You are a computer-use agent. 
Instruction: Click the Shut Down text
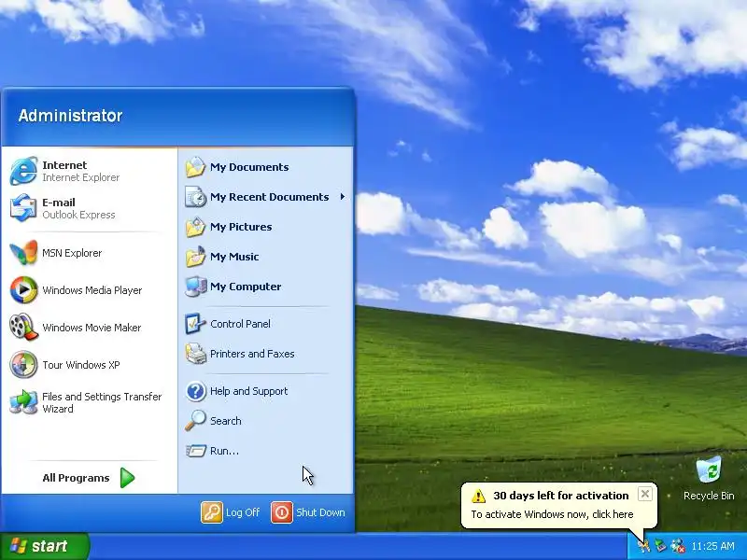tap(320, 512)
